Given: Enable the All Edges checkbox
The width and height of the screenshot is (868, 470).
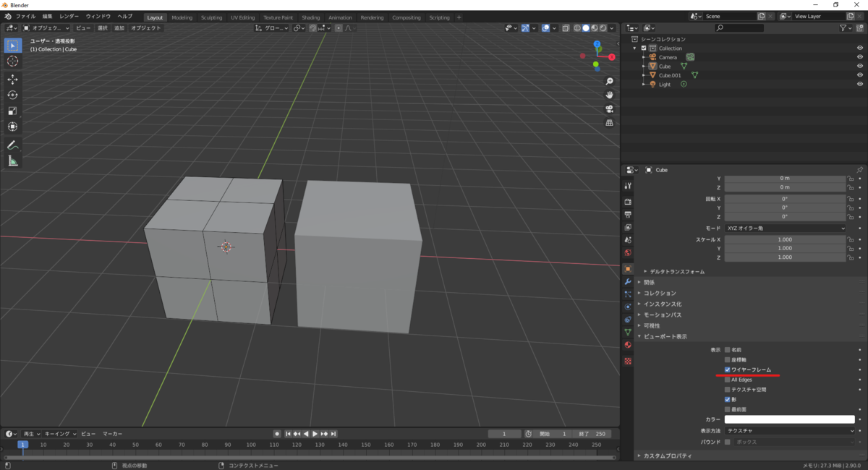Looking at the screenshot, I should pyautogui.click(x=727, y=380).
